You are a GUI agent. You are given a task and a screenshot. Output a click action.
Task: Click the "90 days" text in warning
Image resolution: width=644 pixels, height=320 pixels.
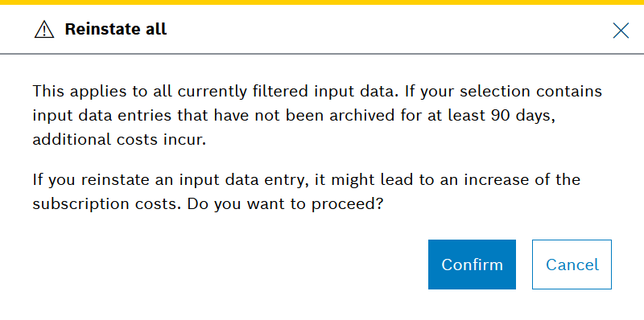(523, 115)
